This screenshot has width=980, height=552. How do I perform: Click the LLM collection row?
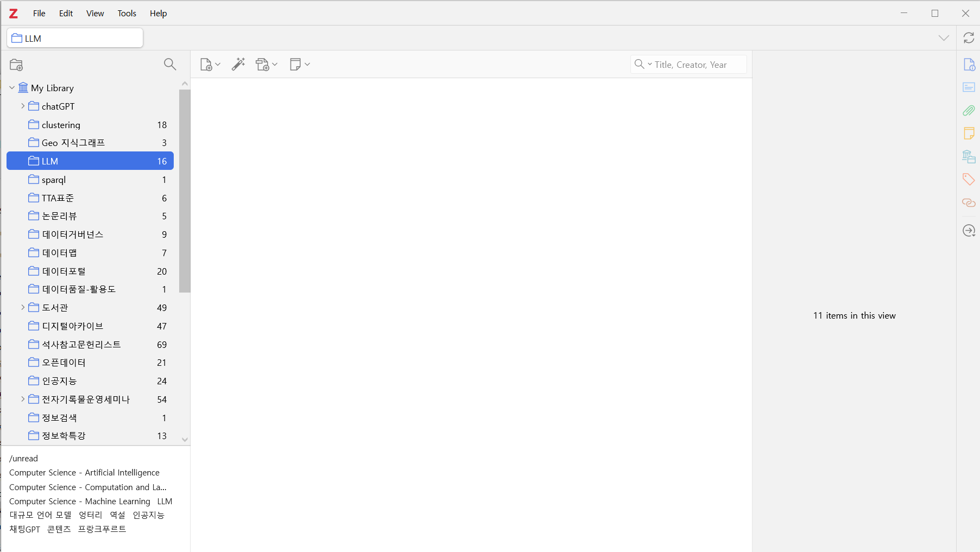coord(90,161)
